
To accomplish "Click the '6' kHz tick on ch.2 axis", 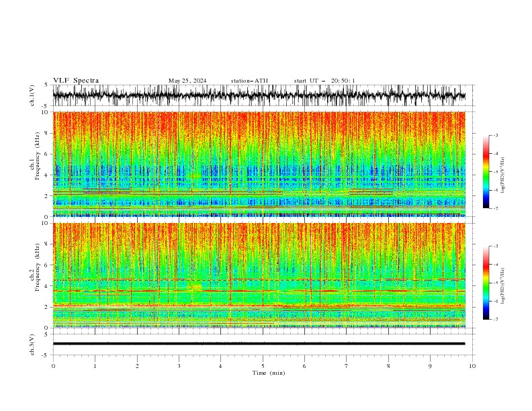I will coord(47,265).
